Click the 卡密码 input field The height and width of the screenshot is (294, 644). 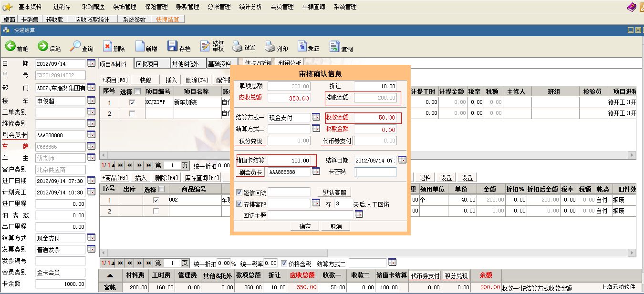coord(375,172)
